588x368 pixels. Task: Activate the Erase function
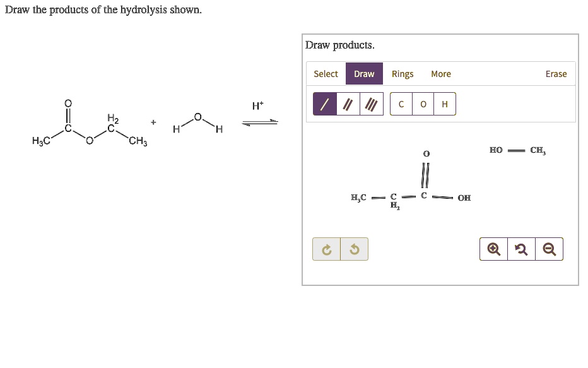coord(556,74)
